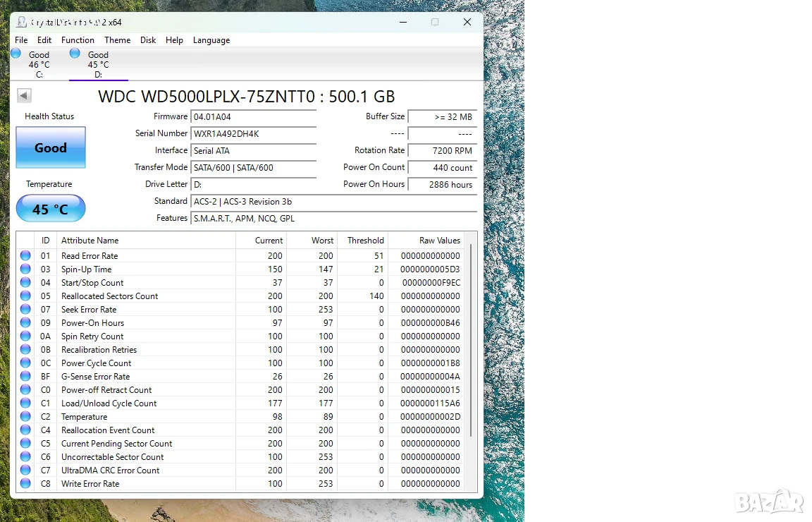Click status circle for Reallocated Sectors Count
Viewport: 812px width, 522px height.
[x=25, y=296]
